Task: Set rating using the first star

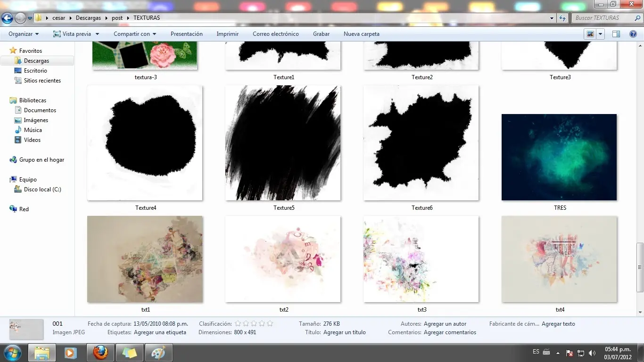Action: coord(238,324)
